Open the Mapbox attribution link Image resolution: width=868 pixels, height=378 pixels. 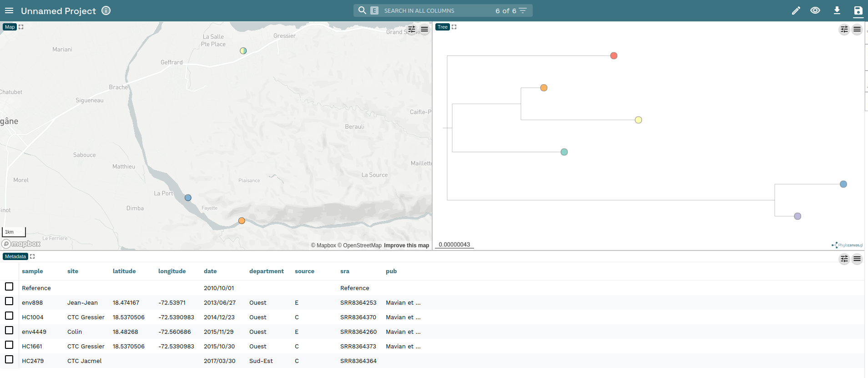323,245
